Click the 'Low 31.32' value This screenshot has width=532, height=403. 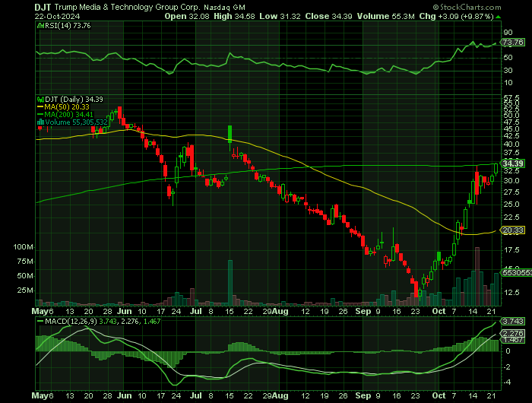[280, 16]
